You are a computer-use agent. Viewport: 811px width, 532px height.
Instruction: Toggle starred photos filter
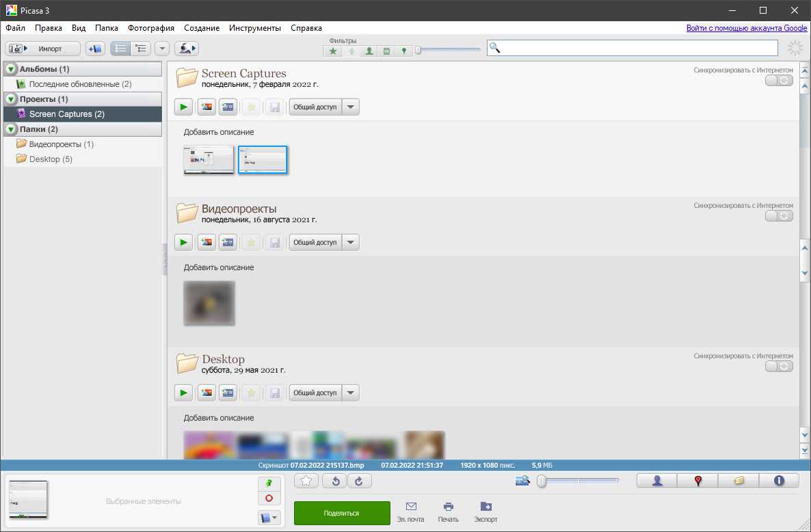(333, 51)
